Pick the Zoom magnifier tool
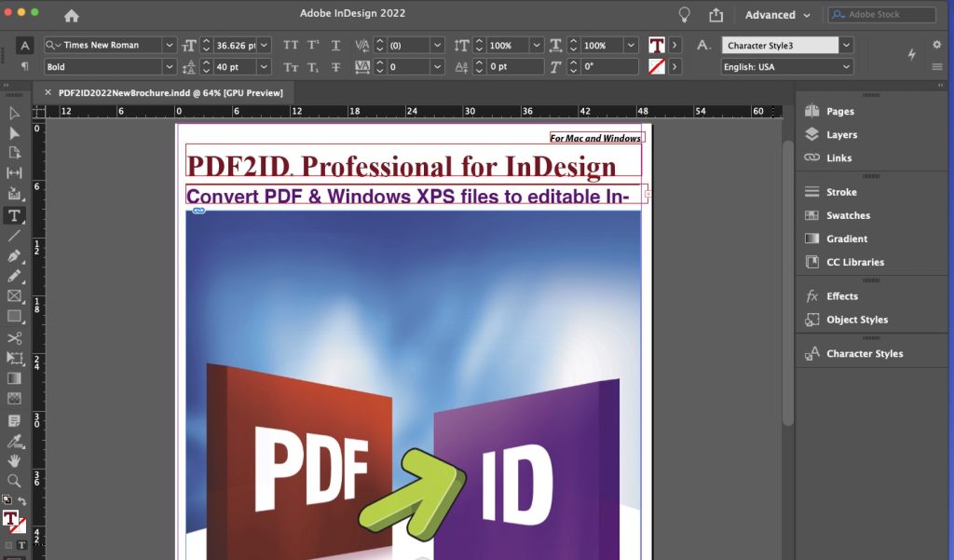The width and height of the screenshot is (954, 560). [x=14, y=481]
